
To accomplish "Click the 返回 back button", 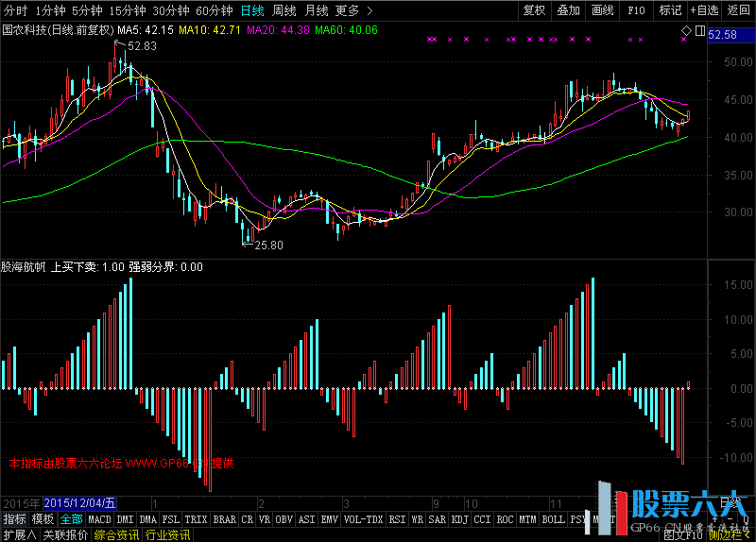I will 739,10.
